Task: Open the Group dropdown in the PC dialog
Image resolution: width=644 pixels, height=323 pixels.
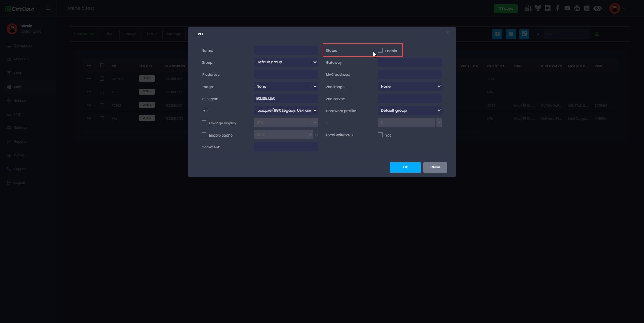Action: (x=285, y=62)
